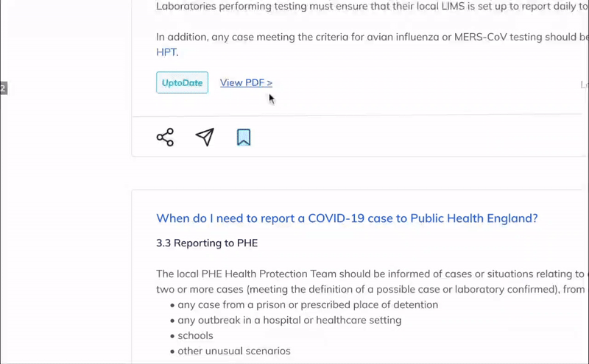Open the View PDF link

click(246, 82)
